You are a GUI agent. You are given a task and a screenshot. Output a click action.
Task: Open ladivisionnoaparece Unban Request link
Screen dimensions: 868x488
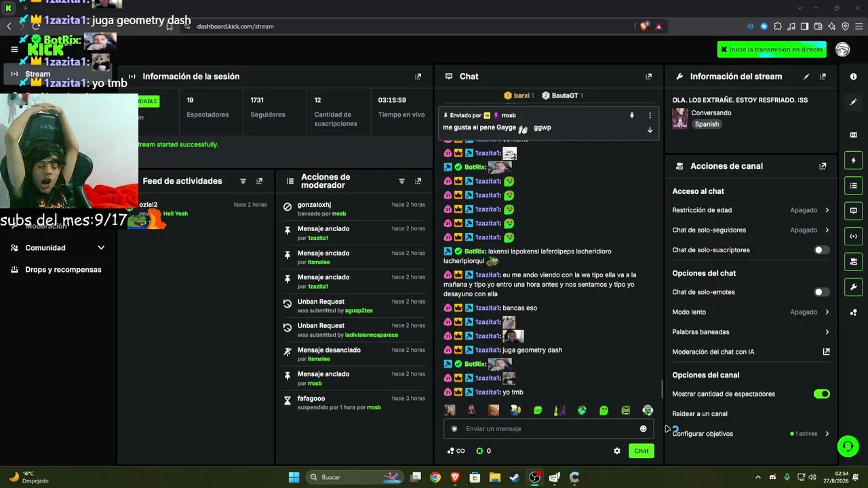tap(372, 335)
